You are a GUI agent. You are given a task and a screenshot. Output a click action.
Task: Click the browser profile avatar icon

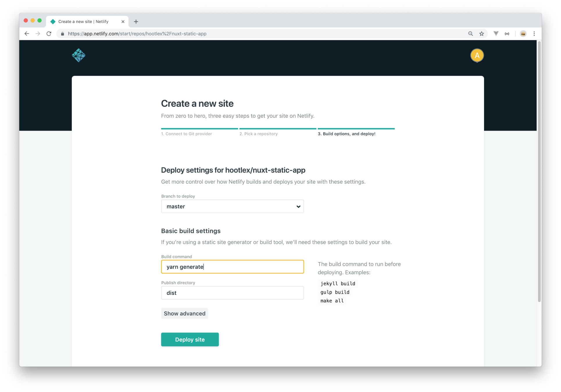click(523, 34)
